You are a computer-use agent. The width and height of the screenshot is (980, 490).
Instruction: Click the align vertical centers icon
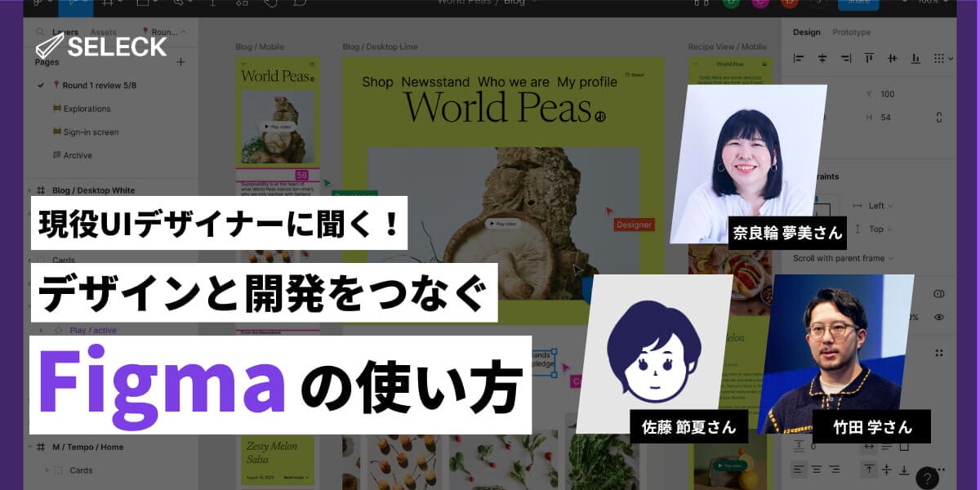(893, 58)
